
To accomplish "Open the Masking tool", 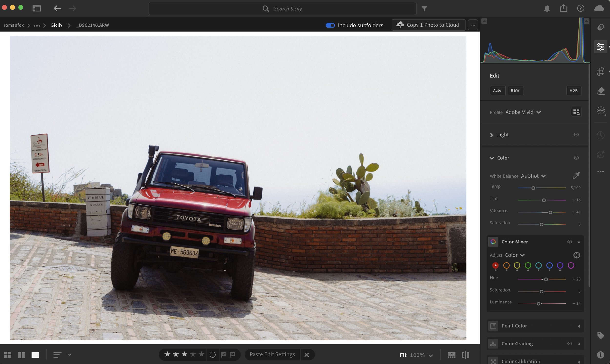I will (x=600, y=111).
